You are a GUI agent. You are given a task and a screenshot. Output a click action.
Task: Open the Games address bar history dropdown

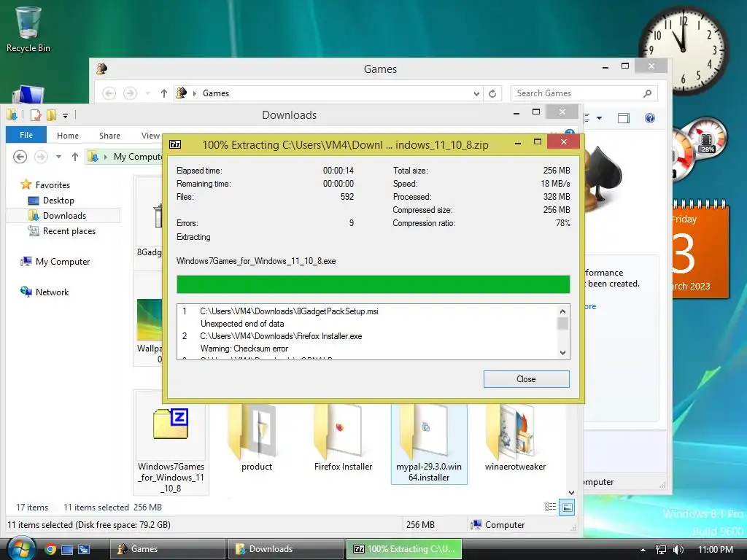pyautogui.click(x=476, y=93)
